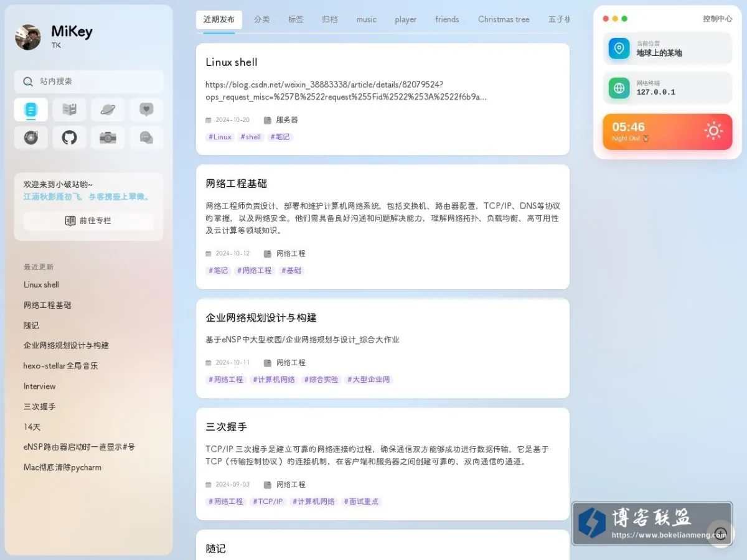Screen dimensions: 747x560
Task: Open the camera icon in sidebar
Action: coord(108,138)
